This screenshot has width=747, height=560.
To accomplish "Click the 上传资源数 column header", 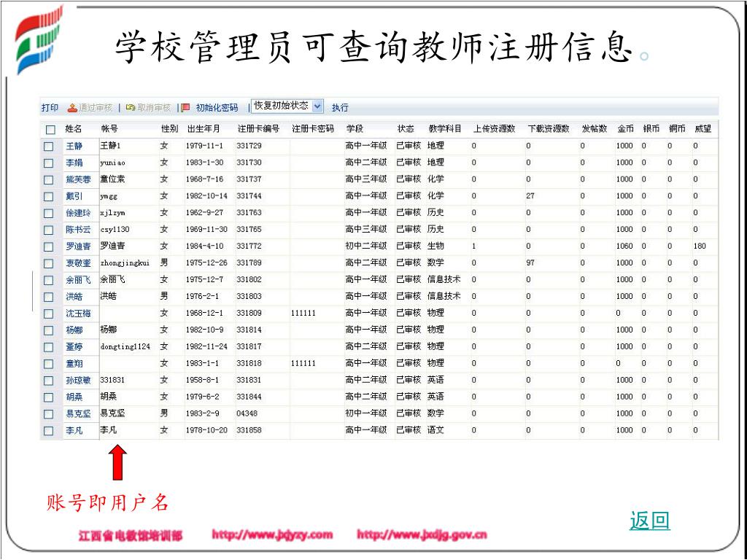I will tap(495, 129).
